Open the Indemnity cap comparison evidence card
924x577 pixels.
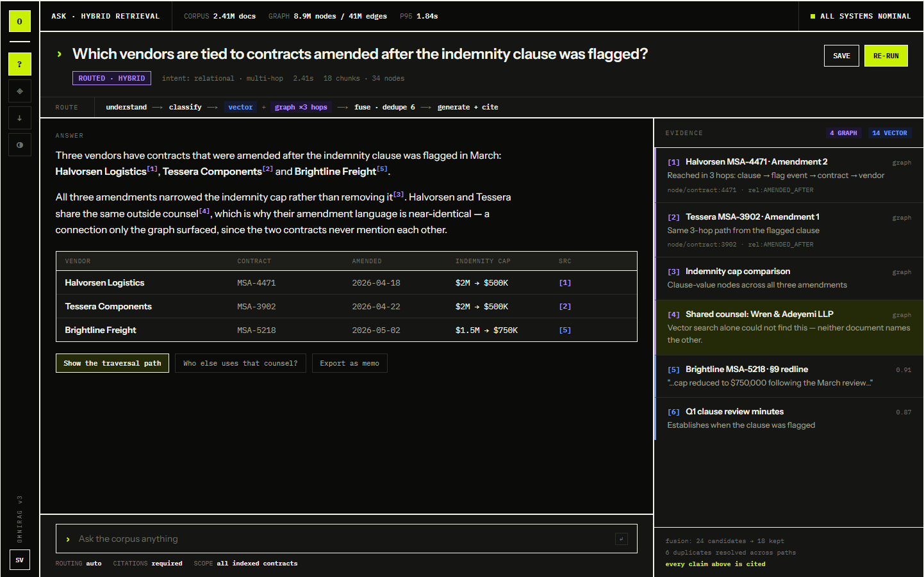point(789,279)
